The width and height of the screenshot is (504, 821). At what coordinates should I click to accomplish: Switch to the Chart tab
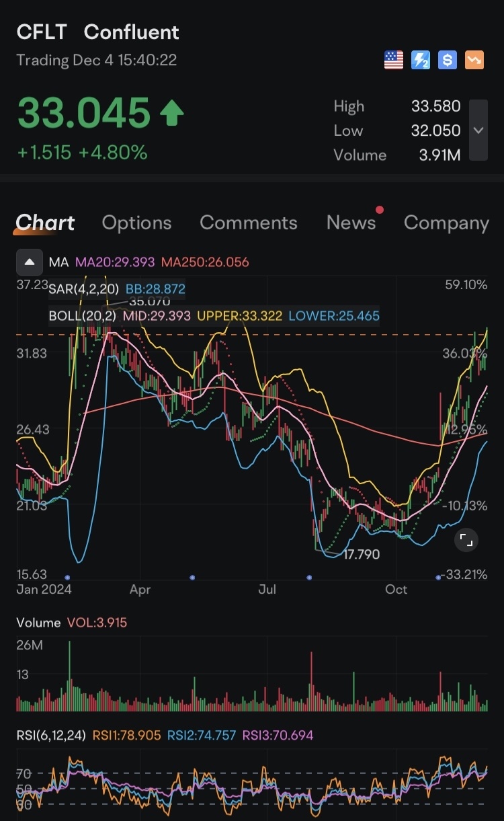pyautogui.click(x=45, y=223)
